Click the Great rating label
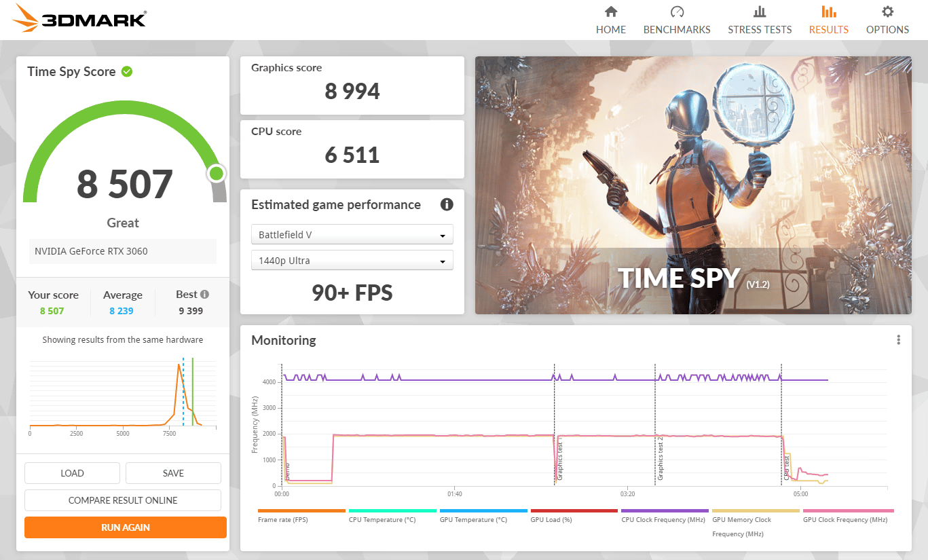The width and height of the screenshot is (928, 560). [x=123, y=223]
